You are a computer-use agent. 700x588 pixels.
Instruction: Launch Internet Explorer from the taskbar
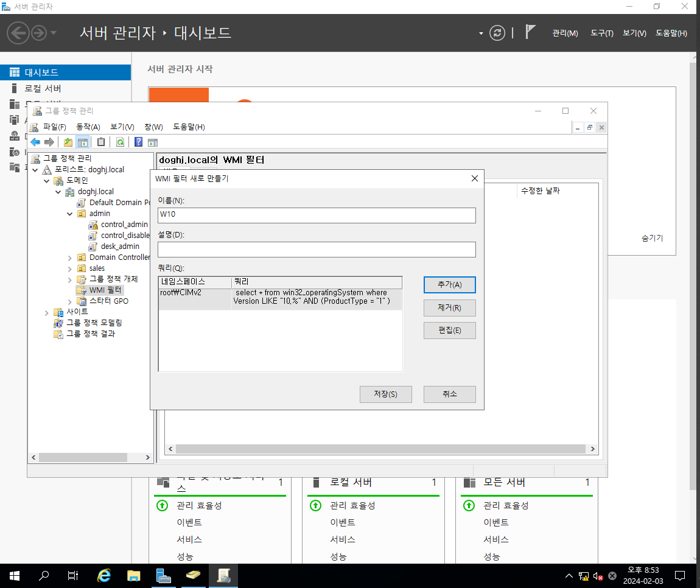pos(104,576)
